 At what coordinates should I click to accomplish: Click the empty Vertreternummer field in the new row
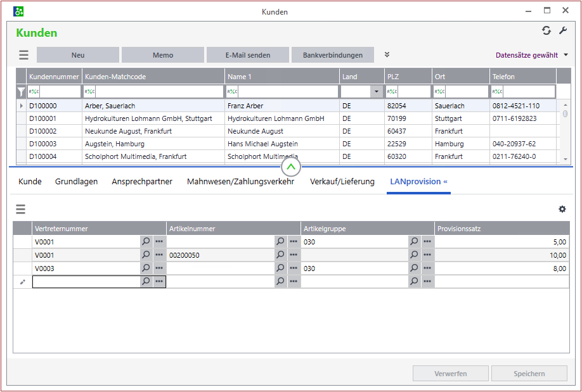tap(86, 282)
